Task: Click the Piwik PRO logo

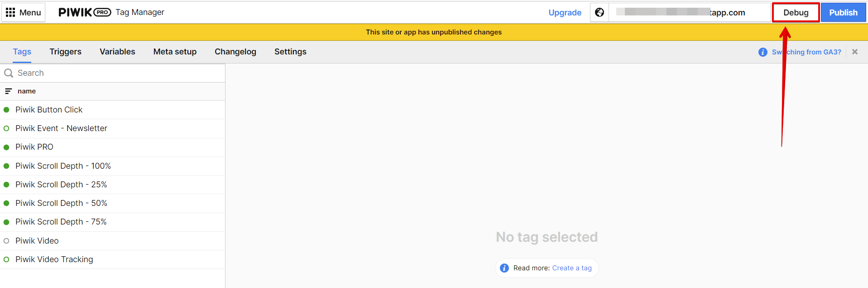Action: click(x=84, y=12)
